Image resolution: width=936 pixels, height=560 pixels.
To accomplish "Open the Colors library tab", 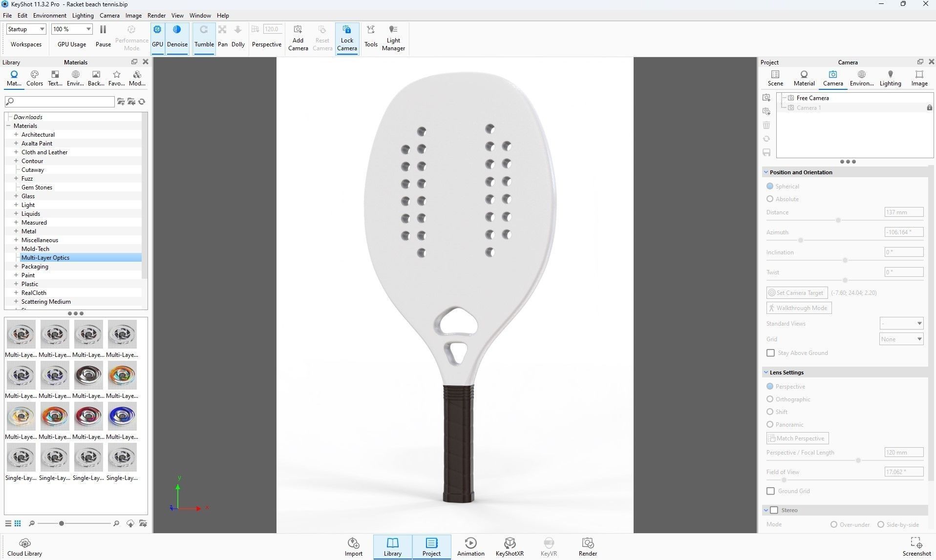I will point(35,78).
